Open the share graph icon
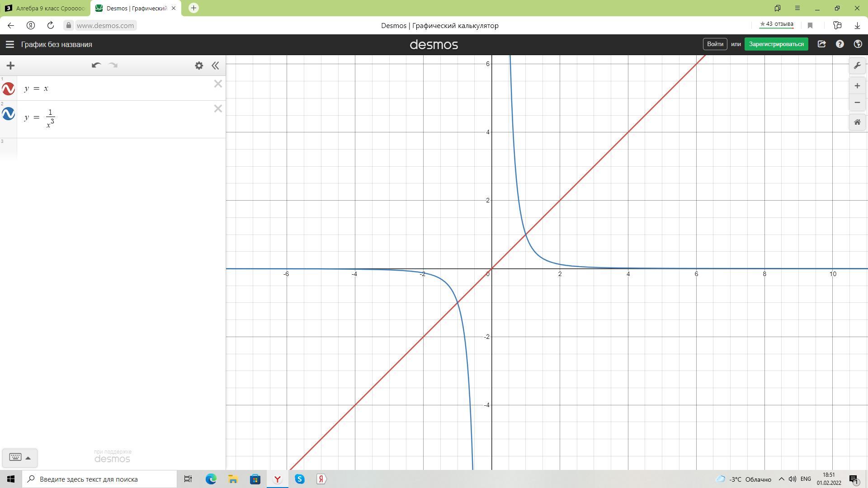Viewport: 868px width, 488px height. point(821,44)
